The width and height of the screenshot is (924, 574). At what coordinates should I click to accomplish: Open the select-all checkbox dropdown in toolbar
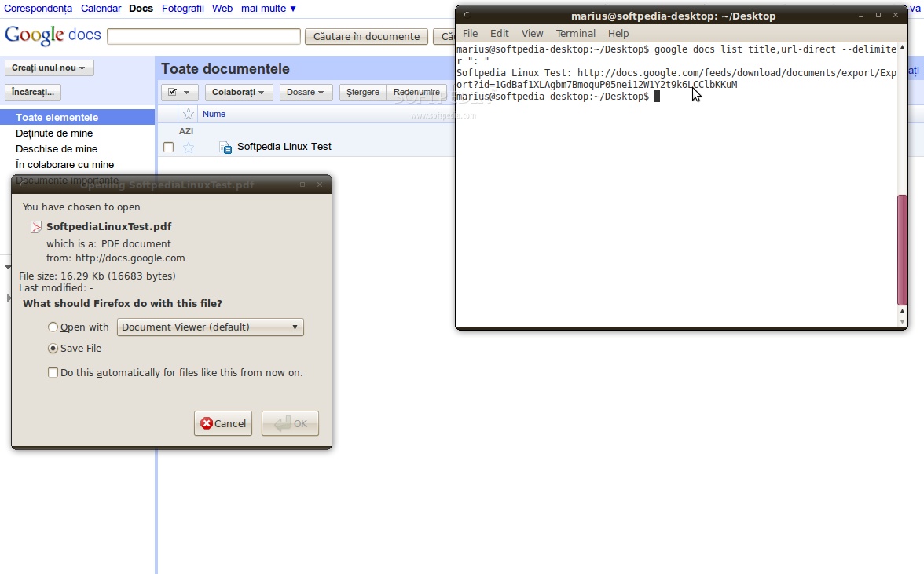coord(180,93)
